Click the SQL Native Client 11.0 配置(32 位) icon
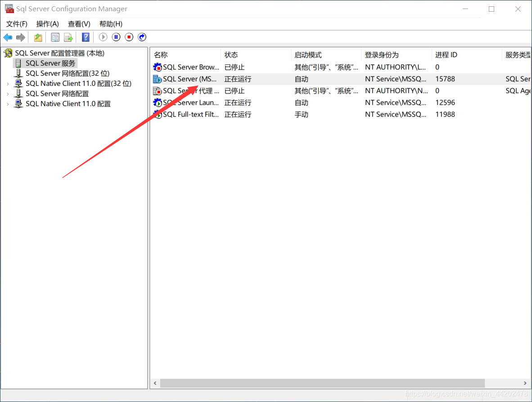 18,83
